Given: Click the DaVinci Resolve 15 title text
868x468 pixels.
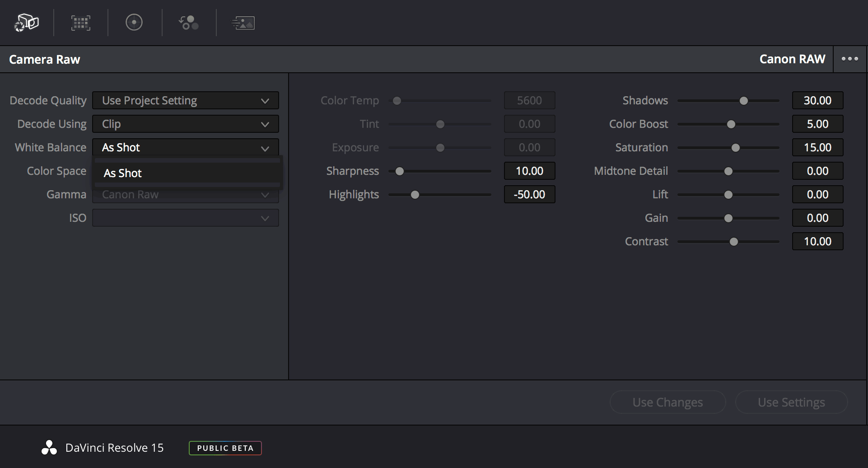Looking at the screenshot, I should pyautogui.click(x=115, y=448).
